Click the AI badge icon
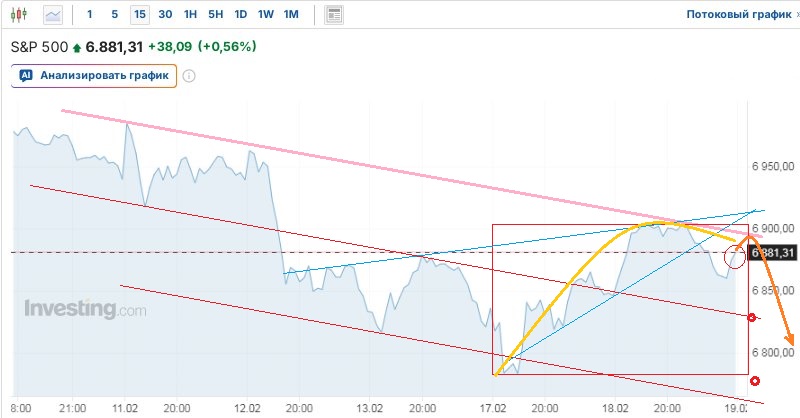The image size is (800, 418). [27, 75]
